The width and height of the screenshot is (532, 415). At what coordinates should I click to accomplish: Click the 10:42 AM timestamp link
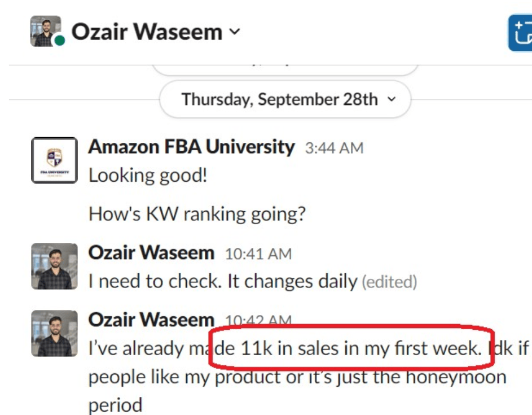coord(258,320)
